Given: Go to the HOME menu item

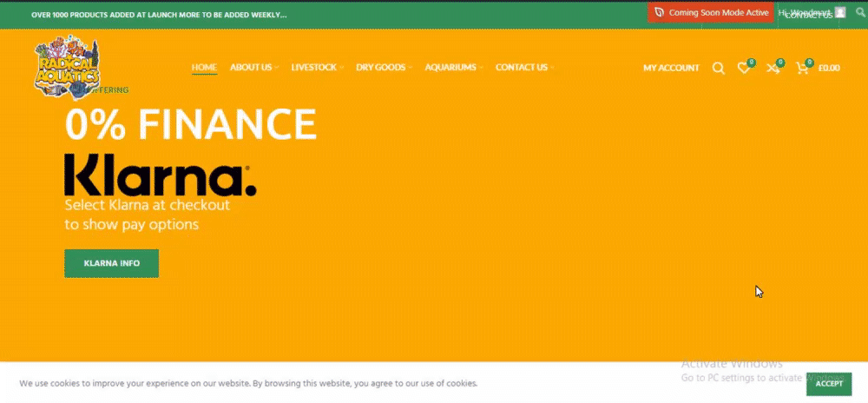Looking at the screenshot, I should 204,68.
